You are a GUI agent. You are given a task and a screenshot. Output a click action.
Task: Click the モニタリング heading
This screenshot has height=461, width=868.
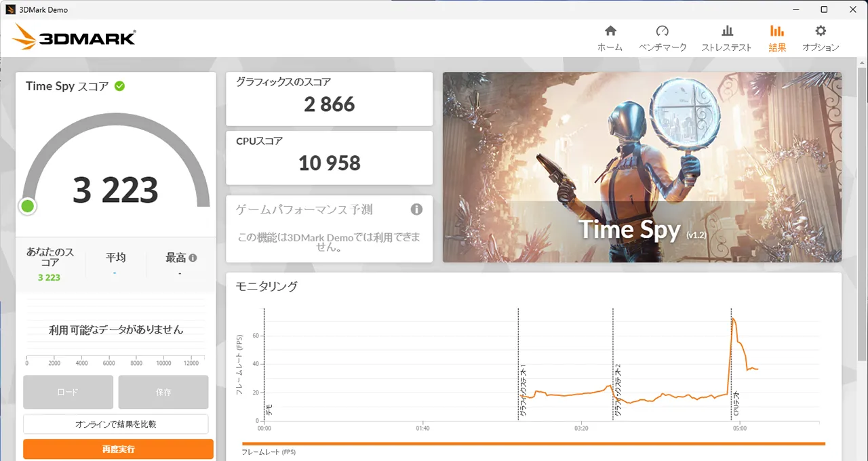click(267, 286)
